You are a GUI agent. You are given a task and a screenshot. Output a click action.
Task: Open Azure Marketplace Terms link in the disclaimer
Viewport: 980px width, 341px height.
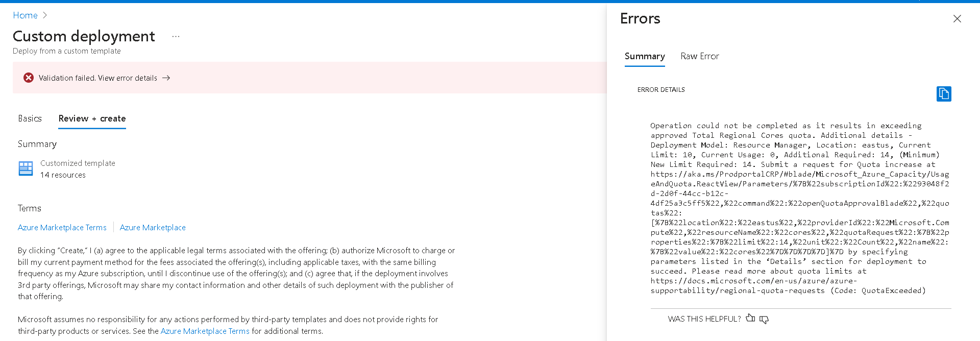[205, 331]
